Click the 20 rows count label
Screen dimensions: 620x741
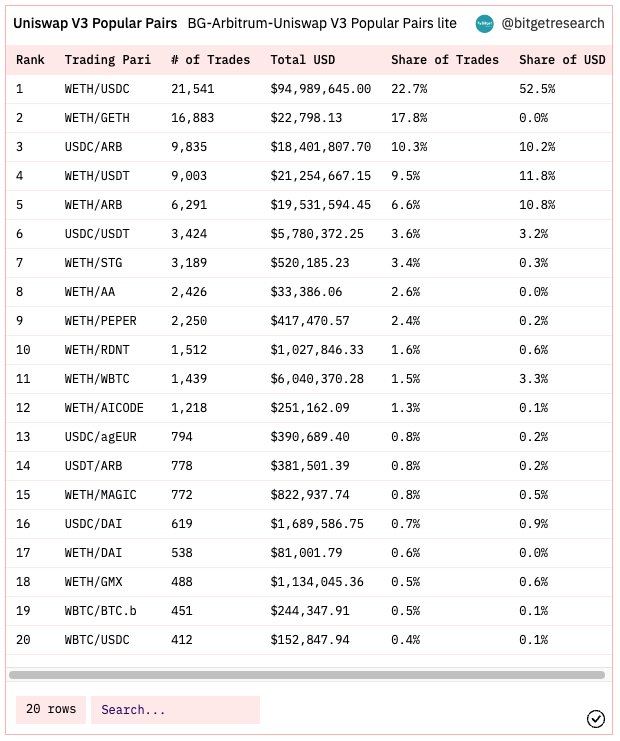click(51, 710)
